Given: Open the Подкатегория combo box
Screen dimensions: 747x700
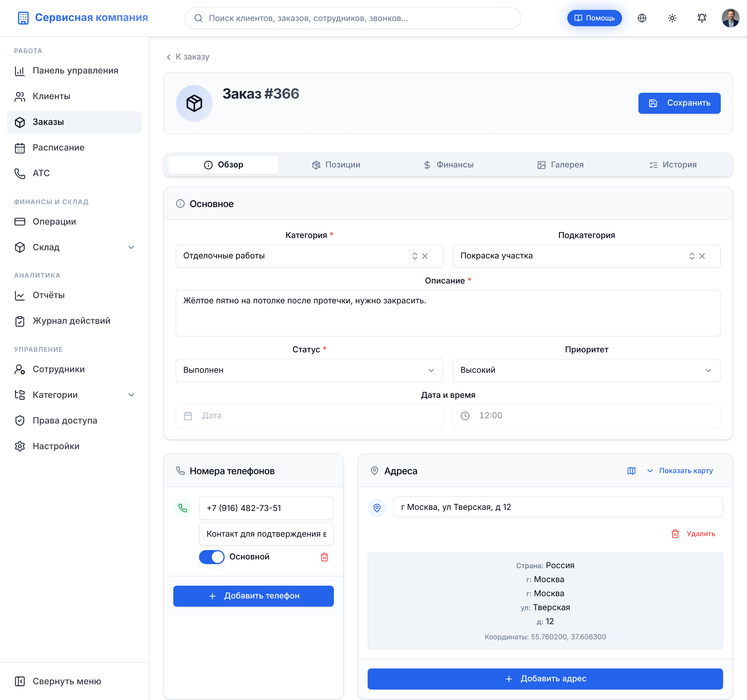Looking at the screenshot, I should (586, 256).
